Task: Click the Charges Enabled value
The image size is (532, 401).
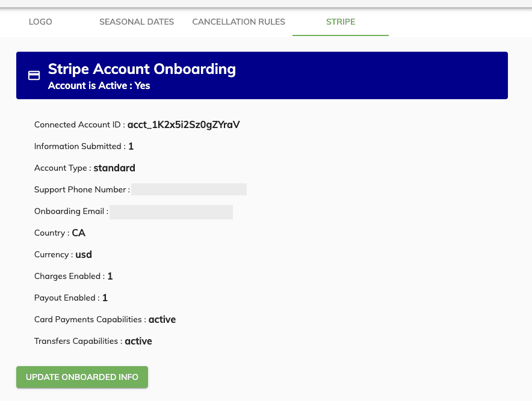Action: [x=110, y=277]
